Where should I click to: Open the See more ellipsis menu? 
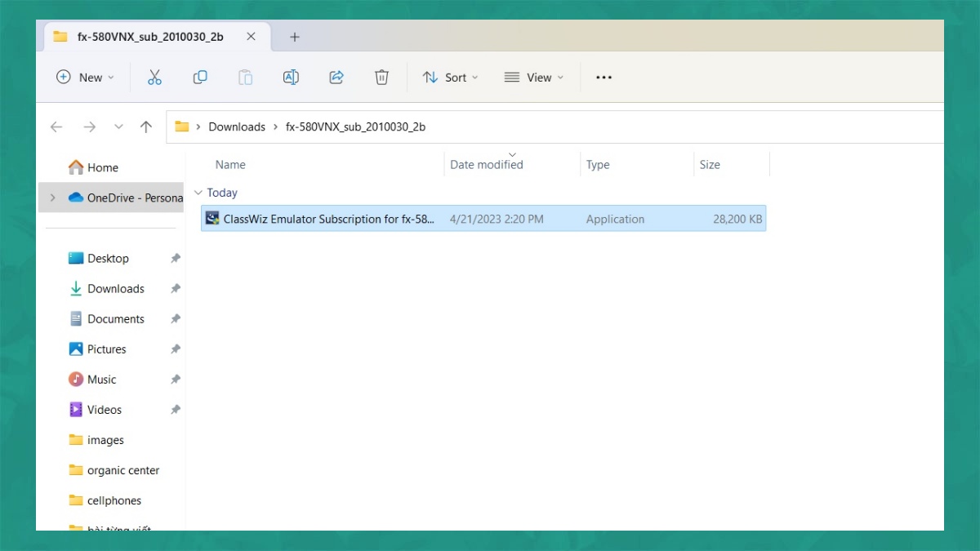(x=604, y=78)
